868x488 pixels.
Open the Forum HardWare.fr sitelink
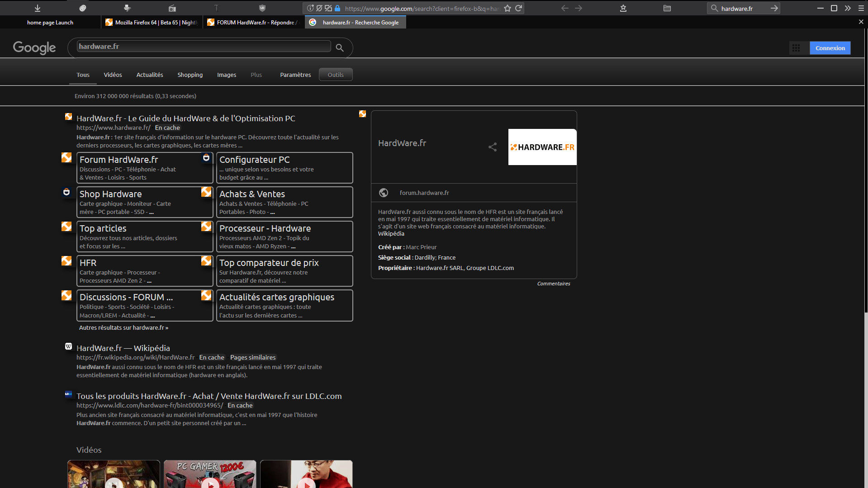tap(119, 160)
